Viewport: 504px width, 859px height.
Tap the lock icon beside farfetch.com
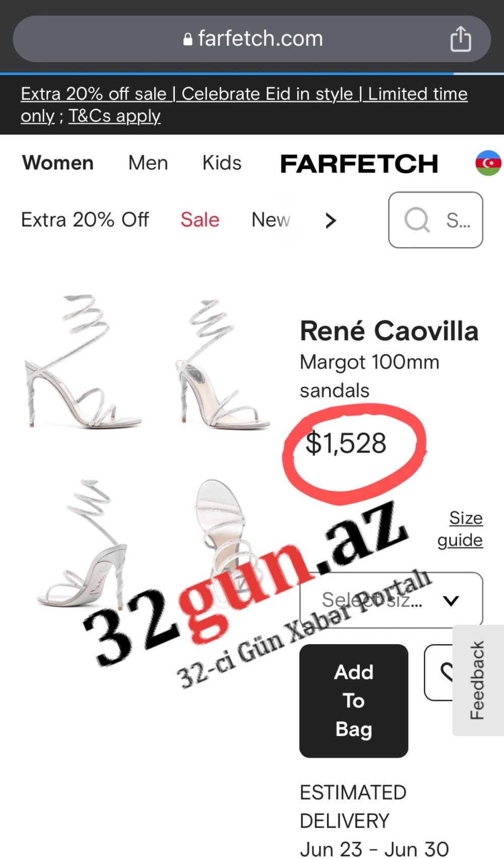(x=187, y=39)
